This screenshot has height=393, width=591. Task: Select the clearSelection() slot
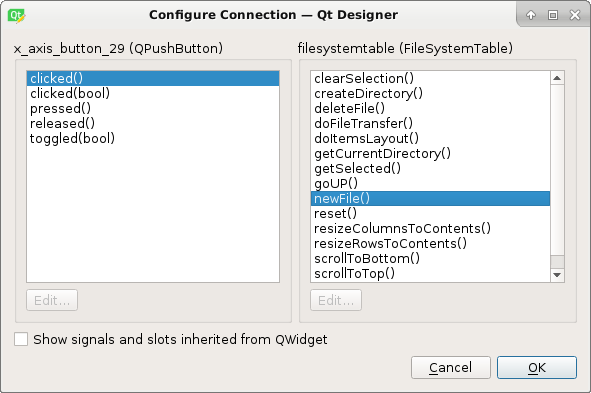[430, 78]
